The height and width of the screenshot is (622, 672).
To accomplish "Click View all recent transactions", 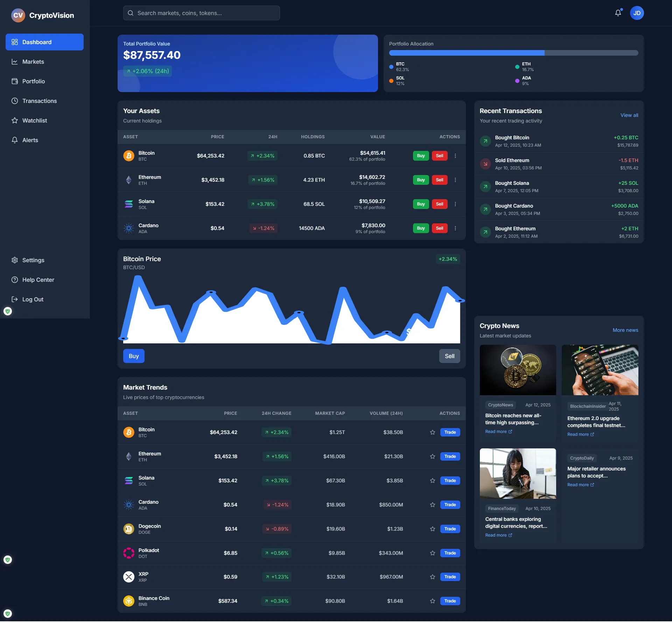I will point(629,115).
